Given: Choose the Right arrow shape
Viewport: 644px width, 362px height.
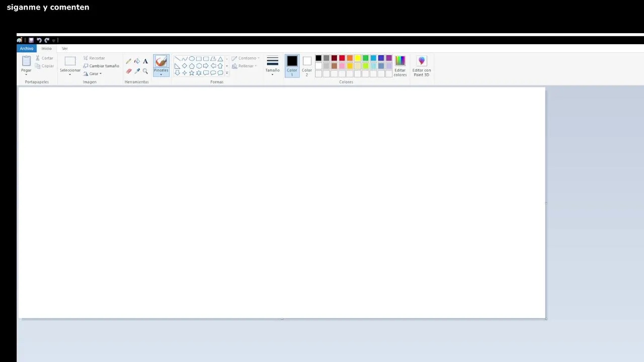Looking at the screenshot, I should [x=206, y=66].
